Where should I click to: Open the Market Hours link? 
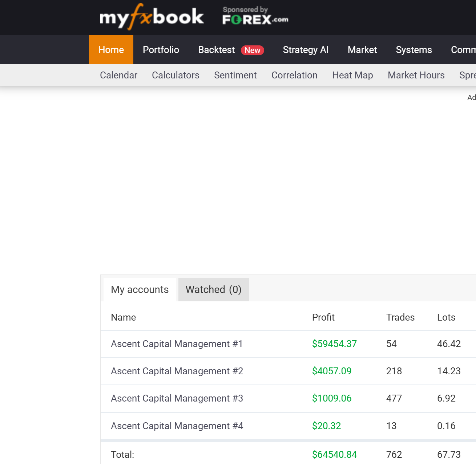pyautogui.click(x=416, y=75)
